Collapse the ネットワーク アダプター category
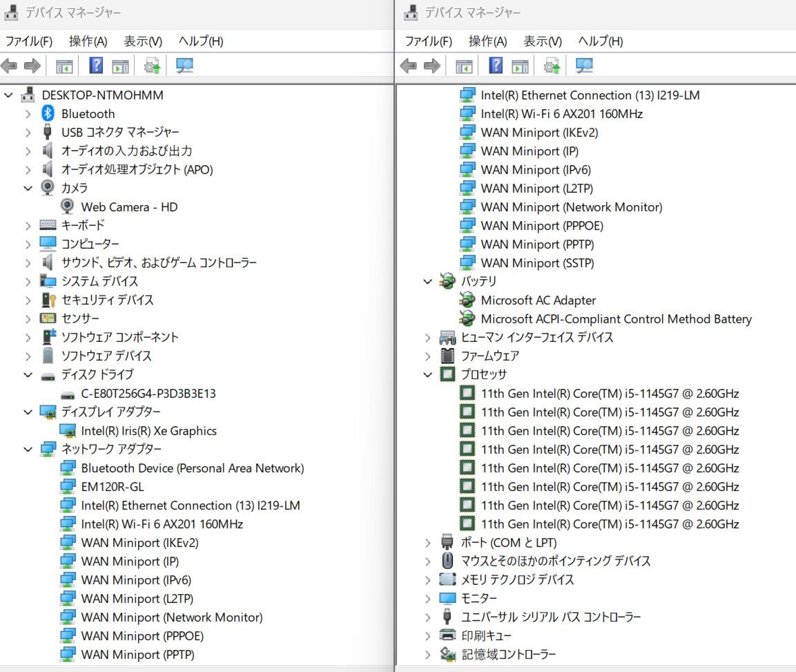Screen dimensions: 796x672 28,450
